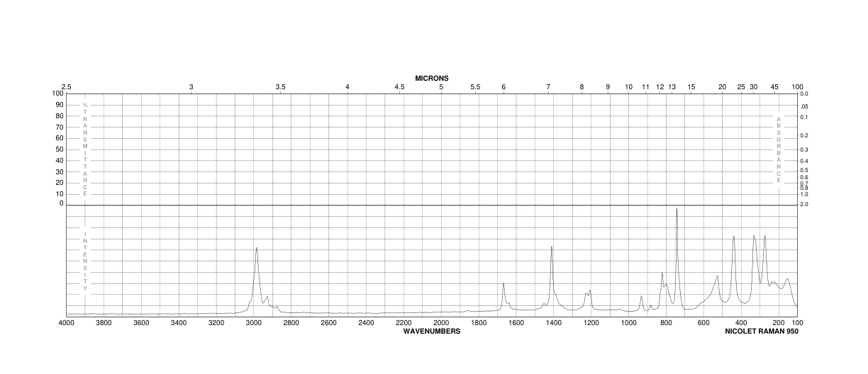
Task: Click the WAVENUMBERS axis title
Action: tap(432, 331)
